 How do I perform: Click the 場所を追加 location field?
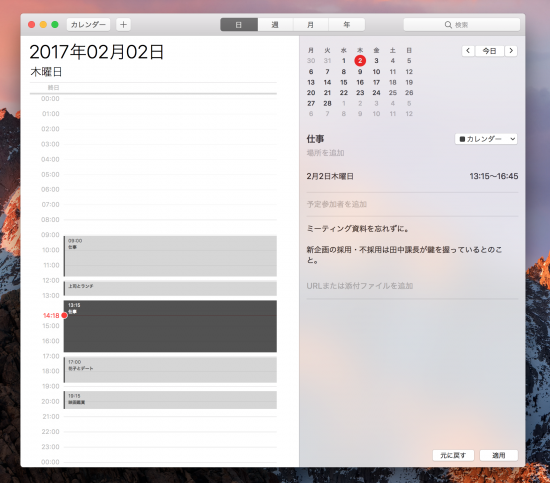click(326, 153)
